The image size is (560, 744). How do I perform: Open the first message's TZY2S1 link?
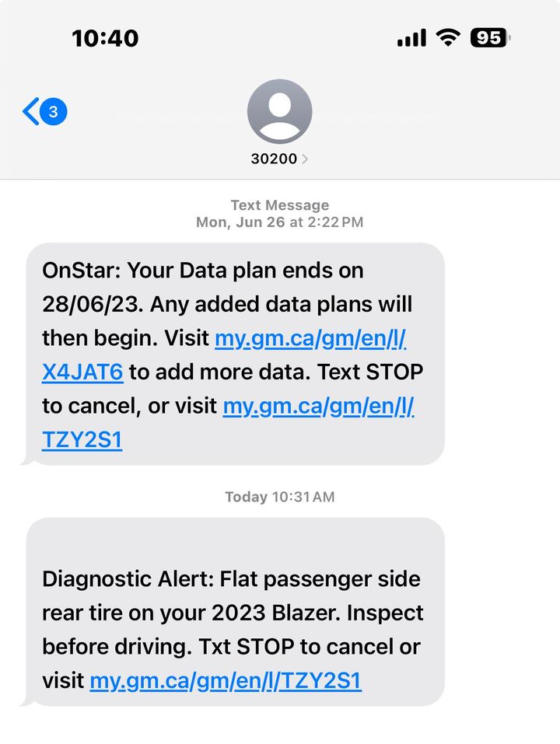228,422
